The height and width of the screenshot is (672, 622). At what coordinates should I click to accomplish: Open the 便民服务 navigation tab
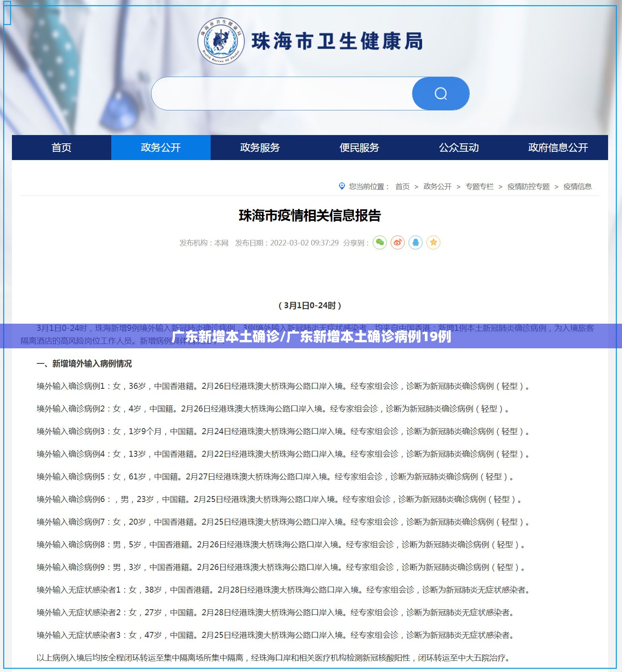360,147
